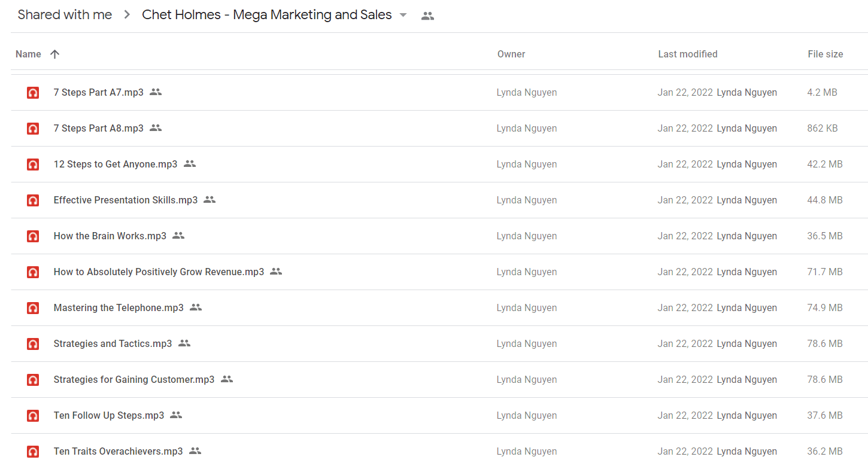Click the Jan 22, 2022 date in How the Brain Works row
Image resolution: width=868 pixels, height=469 pixels.
click(x=685, y=236)
